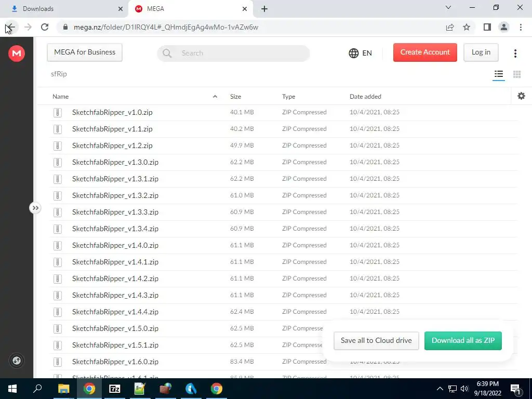The image size is (532, 399).
Task: Click zip icon of SketchfabRipper_v1.3.3.zip
Action: (58, 212)
